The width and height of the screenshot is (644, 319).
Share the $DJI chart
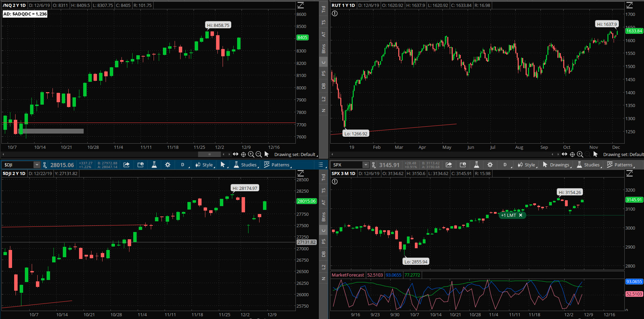127,165
